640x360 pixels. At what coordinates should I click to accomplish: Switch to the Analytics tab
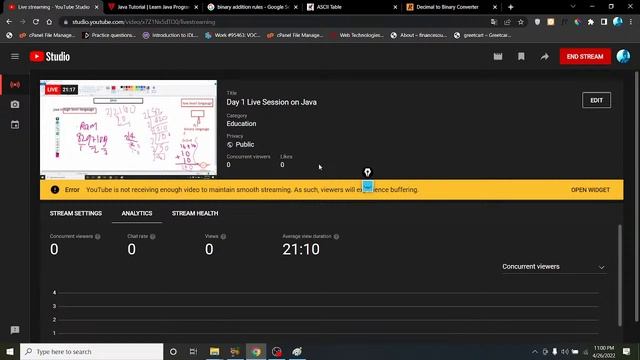137,213
